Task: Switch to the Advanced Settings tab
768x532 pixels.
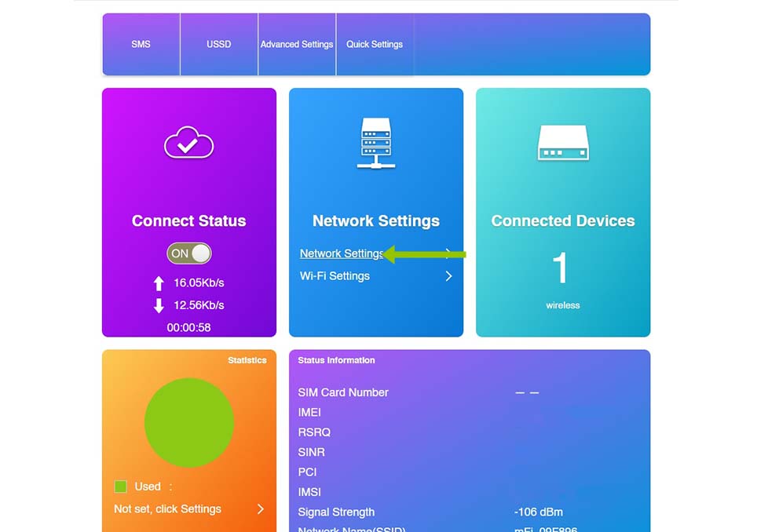Action: 297,45
